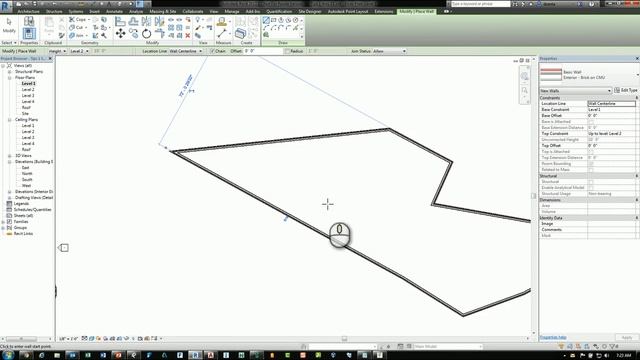Click the Offset value input field

[x=262, y=51]
